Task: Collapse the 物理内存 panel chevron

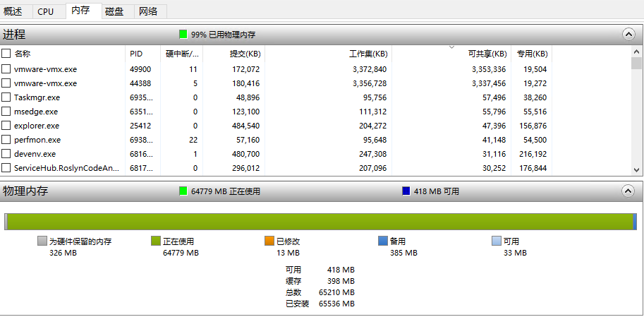Action: pyautogui.click(x=628, y=191)
